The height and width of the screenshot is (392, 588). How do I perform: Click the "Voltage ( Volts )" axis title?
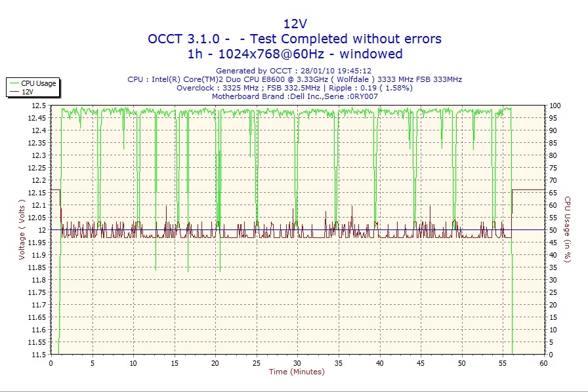(x=22, y=229)
